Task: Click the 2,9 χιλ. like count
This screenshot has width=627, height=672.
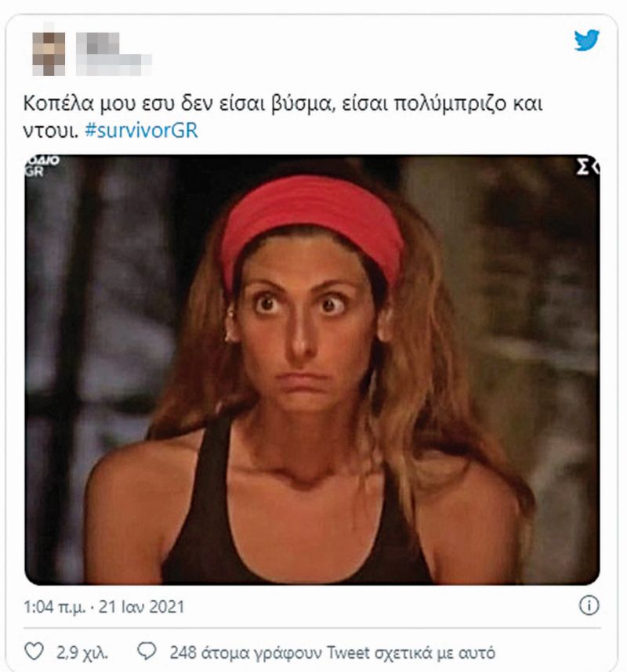Action: click(82, 652)
